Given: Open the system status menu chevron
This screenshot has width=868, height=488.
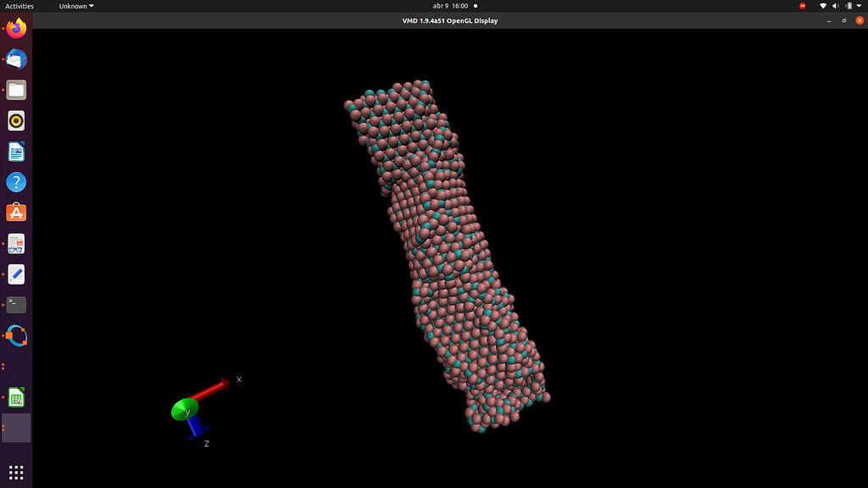Looking at the screenshot, I should 859,6.
